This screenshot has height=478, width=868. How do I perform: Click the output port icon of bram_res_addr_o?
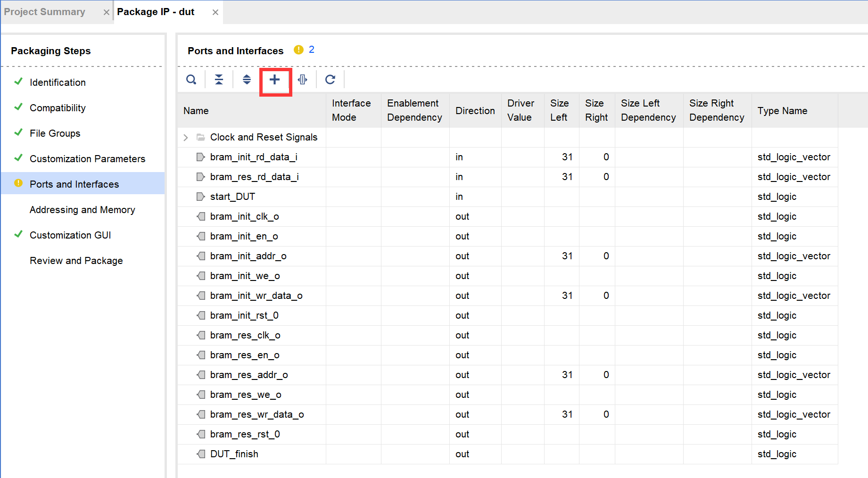pyautogui.click(x=201, y=375)
